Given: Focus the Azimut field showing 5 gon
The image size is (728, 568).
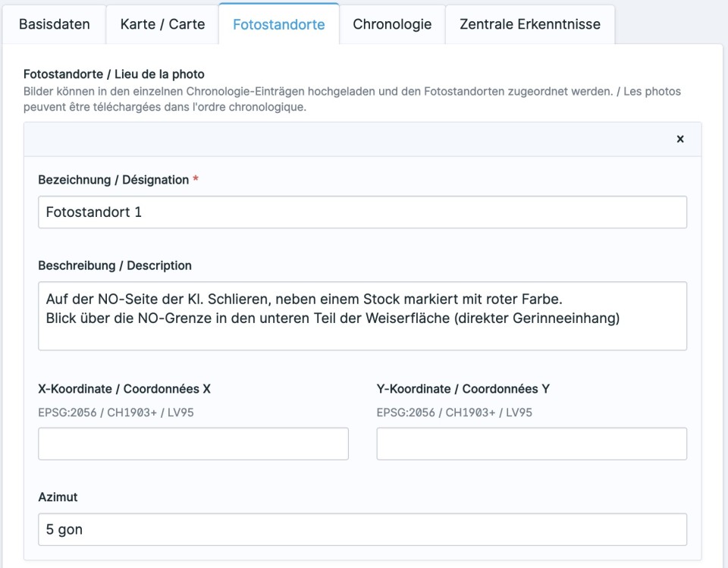Looking at the screenshot, I should (362, 529).
